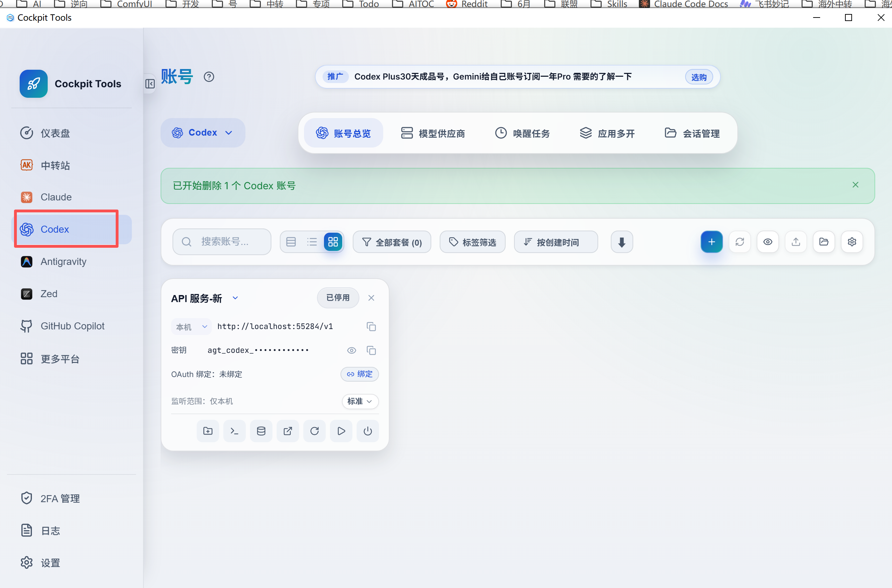Open Claude in the sidebar

(71, 197)
